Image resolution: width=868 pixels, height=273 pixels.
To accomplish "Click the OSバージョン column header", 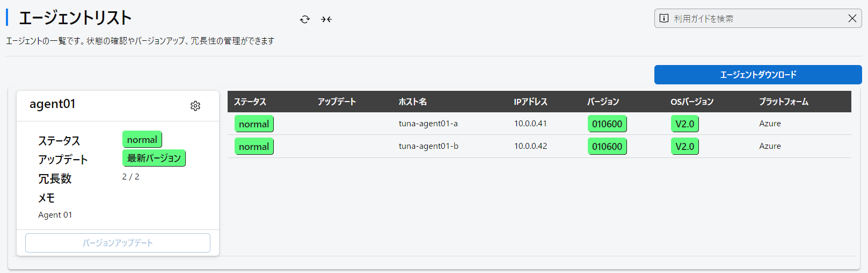I will (x=692, y=102).
